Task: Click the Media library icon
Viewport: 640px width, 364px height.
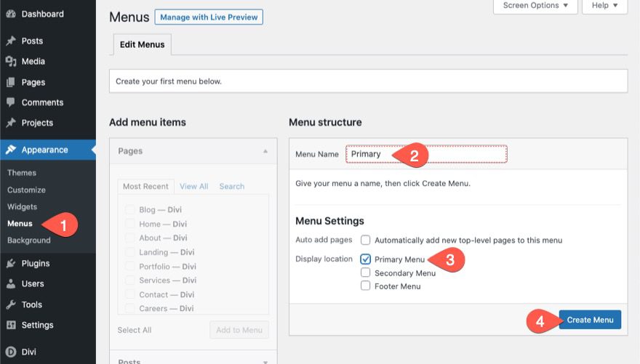Action: [11, 62]
